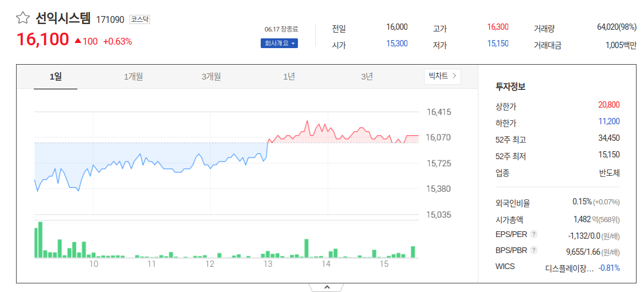644x292 pixels.
Task: Click the stock code 171090
Action: coord(110,19)
